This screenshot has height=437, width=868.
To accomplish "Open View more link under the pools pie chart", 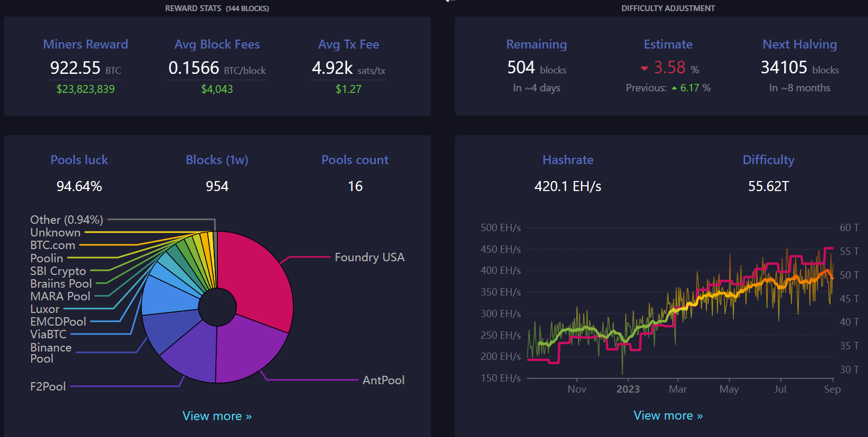I will pos(217,416).
